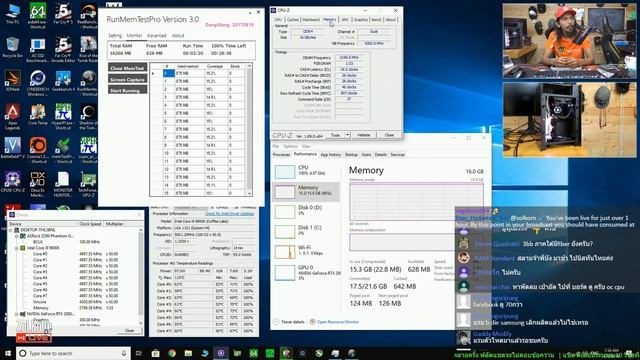Screen dimensions: 640x360
Task: Select Wi-Fi in the performance sidebar
Action: point(306,251)
